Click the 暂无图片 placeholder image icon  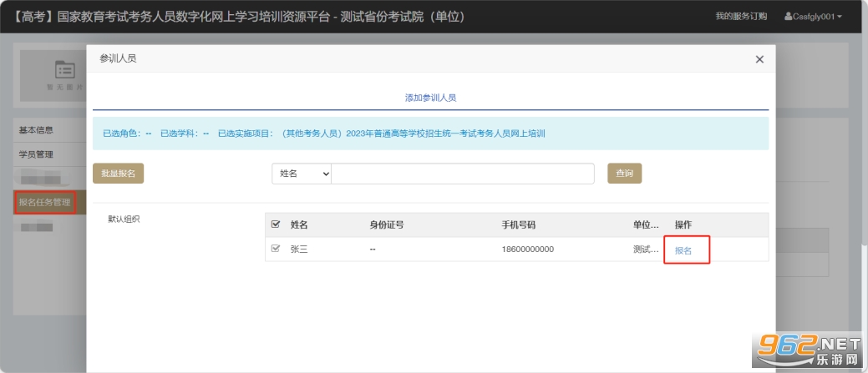point(65,71)
